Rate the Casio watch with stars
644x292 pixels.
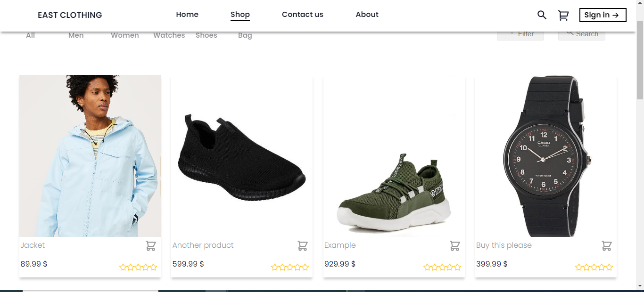tap(594, 267)
